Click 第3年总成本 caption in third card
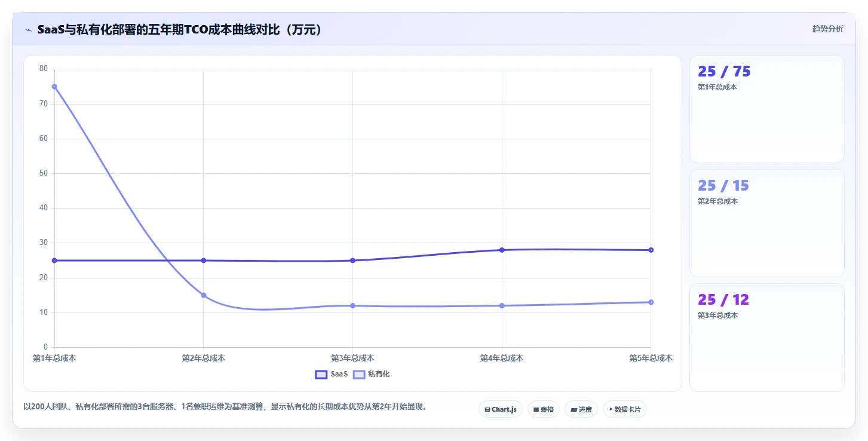This screenshot has width=868, height=441. coord(717,316)
